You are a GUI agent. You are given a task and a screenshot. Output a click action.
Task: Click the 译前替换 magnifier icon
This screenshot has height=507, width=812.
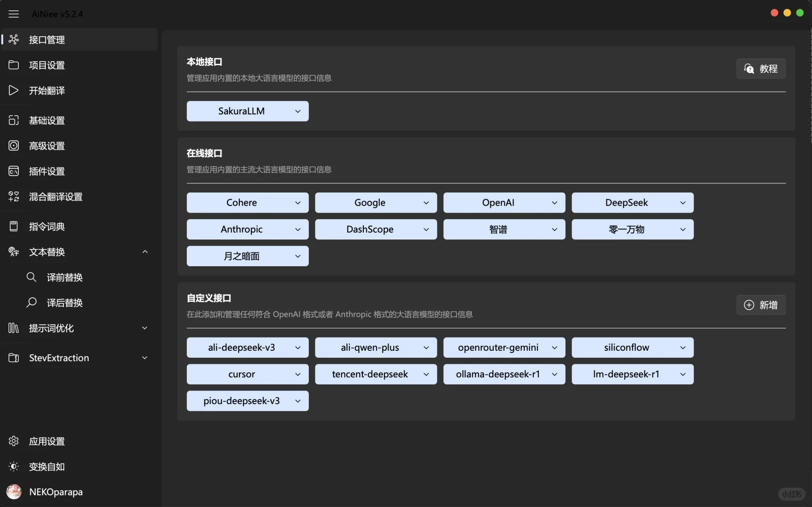(31, 277)
